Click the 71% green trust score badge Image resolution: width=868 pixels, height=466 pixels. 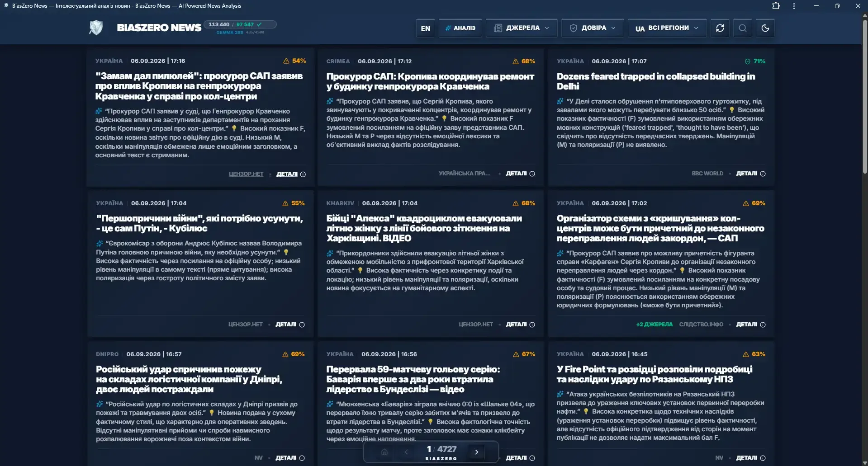pyautogui.click(x=755, y=61)
